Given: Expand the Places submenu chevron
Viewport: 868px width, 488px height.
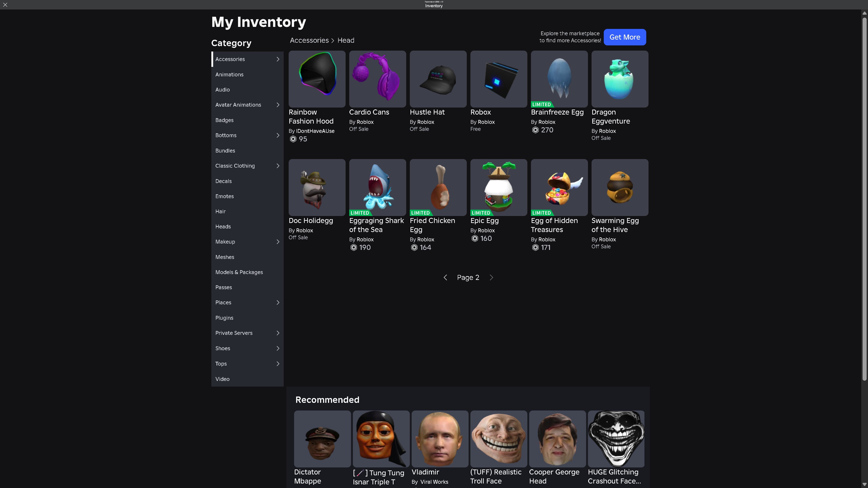Looking at the screenshot, I should [278, 303].
